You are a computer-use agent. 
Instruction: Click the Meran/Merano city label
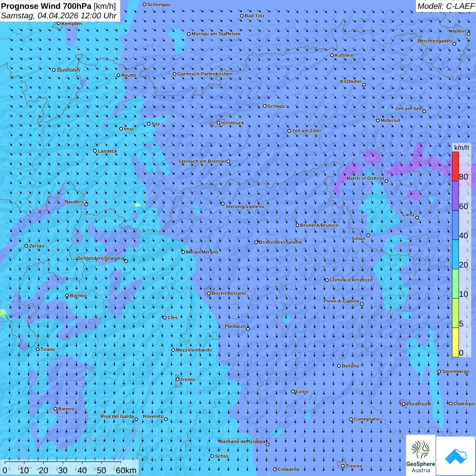pos(202,252)
